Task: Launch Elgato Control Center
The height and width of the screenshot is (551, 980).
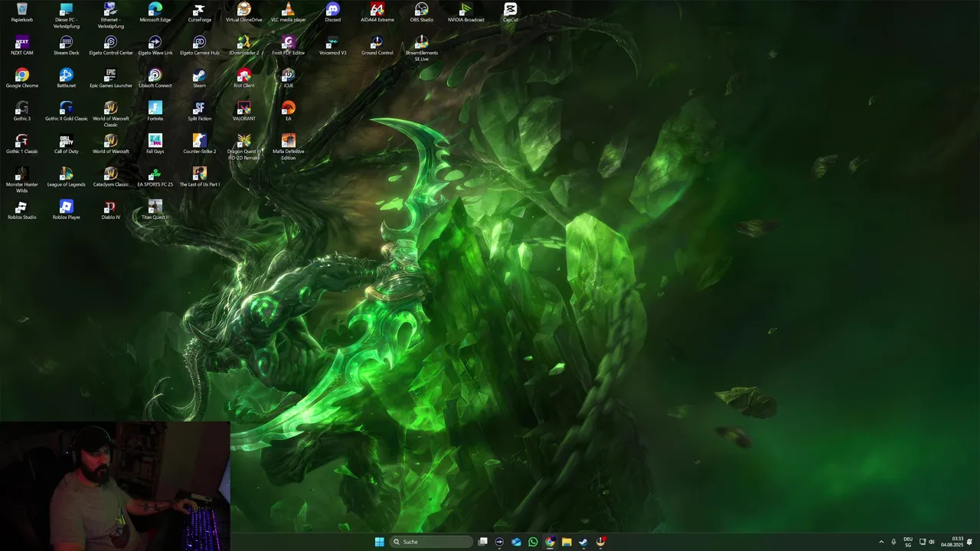Action: (111, 45)
